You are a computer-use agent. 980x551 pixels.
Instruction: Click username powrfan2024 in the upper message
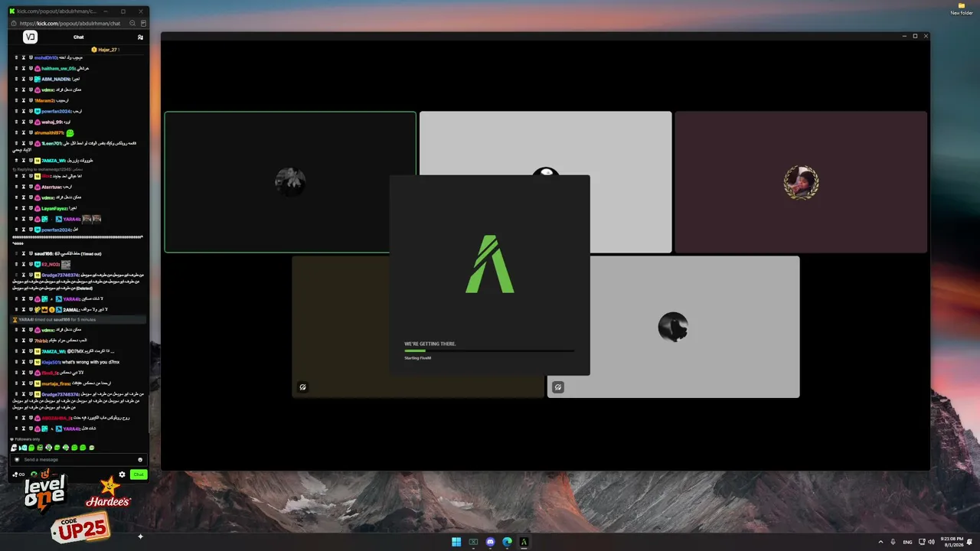pos(57,112)
